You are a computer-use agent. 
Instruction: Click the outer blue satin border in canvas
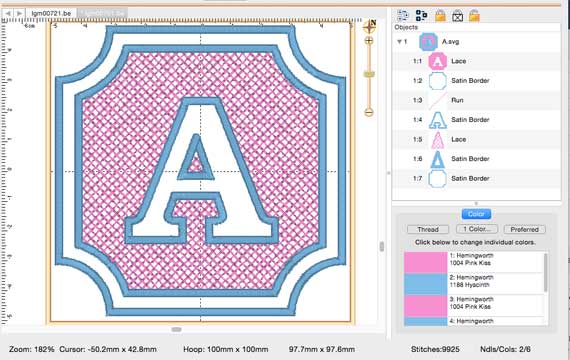(58, 171)
